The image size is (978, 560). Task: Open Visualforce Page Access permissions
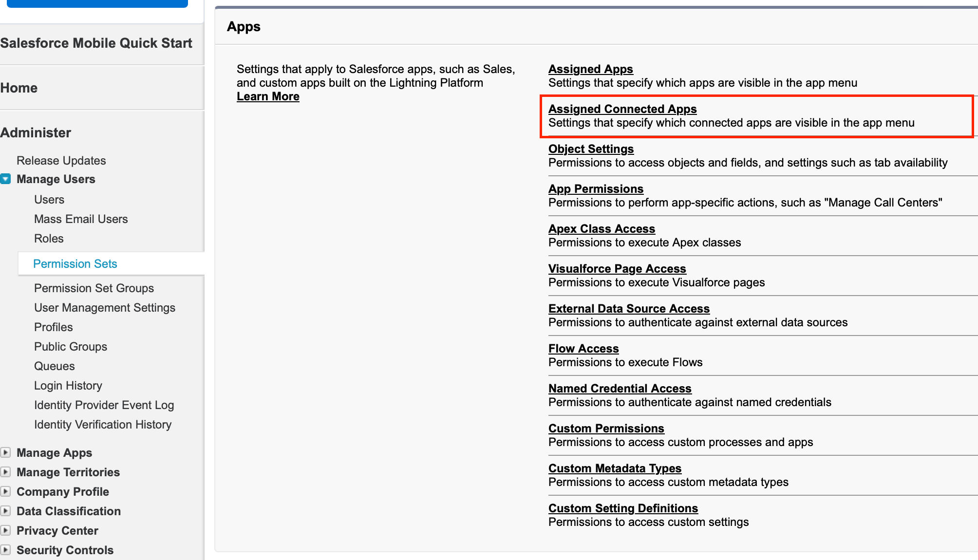[x=617, y=269]
